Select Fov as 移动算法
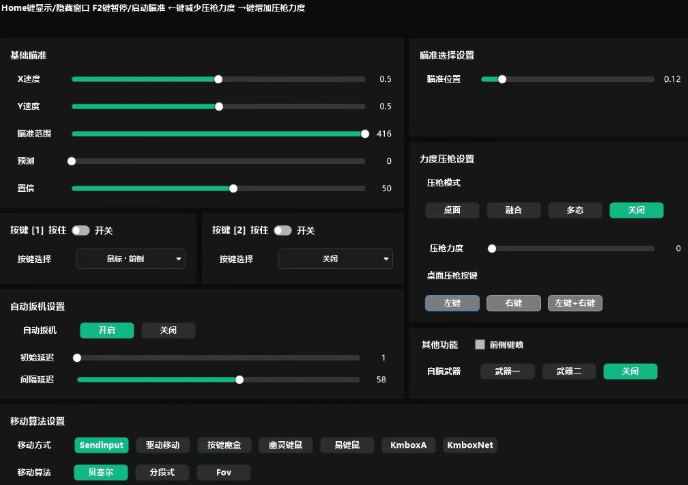The image size is (688, 485). pyautogui.click(x=223, y=472)
